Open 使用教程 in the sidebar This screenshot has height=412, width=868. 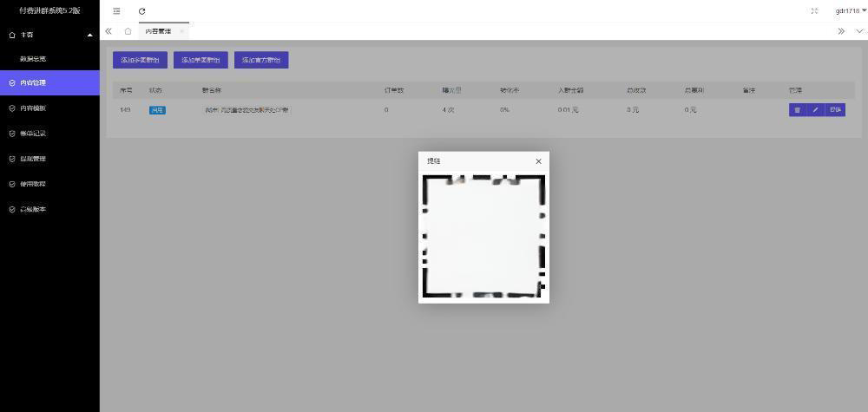[x=49, y=184]
